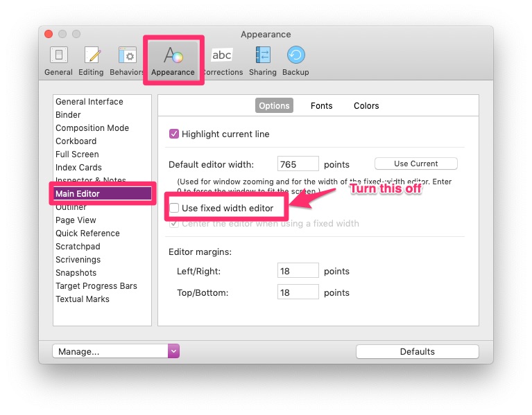The image size is (532, 415).
Task: Switch to the Options tab
Action: (274, 106)
